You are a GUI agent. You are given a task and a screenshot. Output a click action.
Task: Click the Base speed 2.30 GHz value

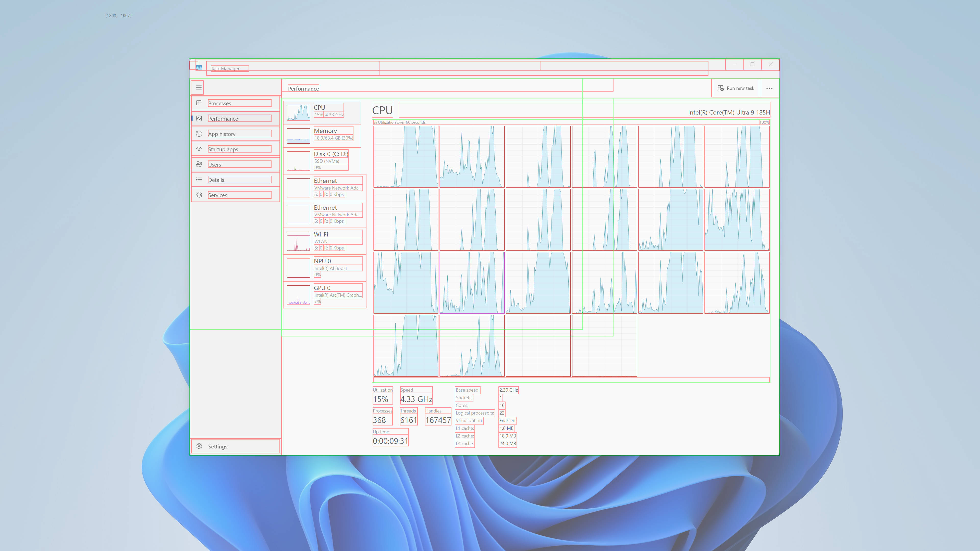(x=509, y=390)
